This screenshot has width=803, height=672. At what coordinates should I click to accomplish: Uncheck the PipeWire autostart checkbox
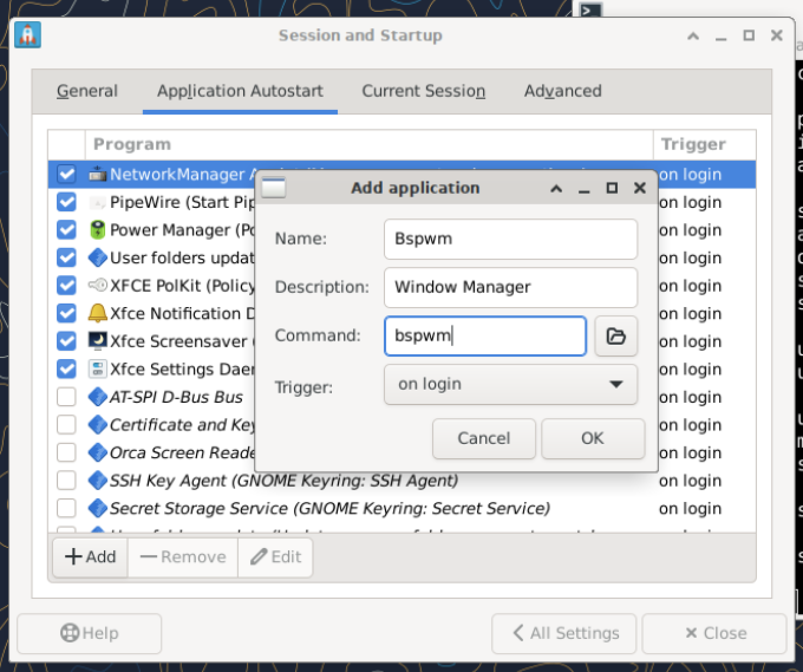66,202
